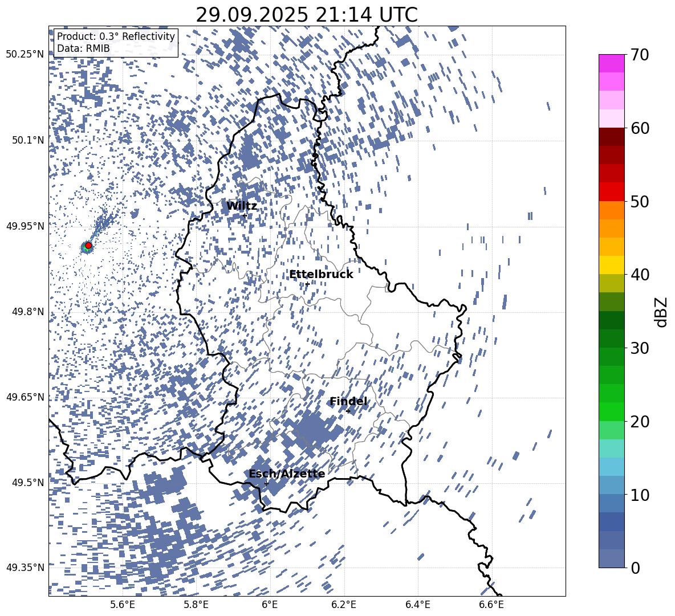The height and width of the screenshot is (616, 675).
Task: Click the 6.4°E longitude tick label
Action: [417, 605]
